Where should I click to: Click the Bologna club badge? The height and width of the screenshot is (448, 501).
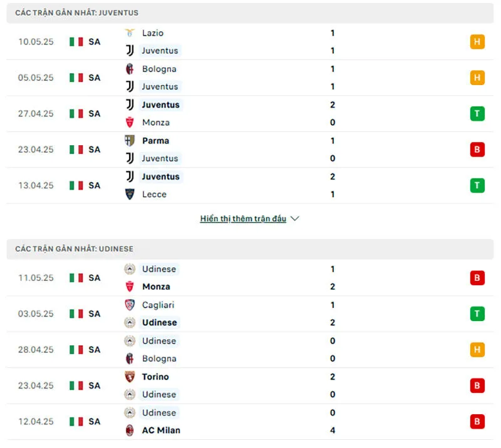130,69
